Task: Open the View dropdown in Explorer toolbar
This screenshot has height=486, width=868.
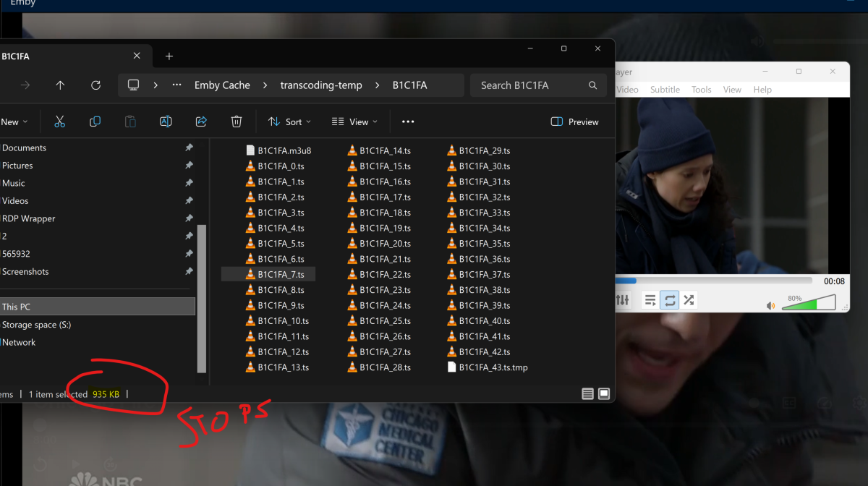Action: tap(354, 121)
